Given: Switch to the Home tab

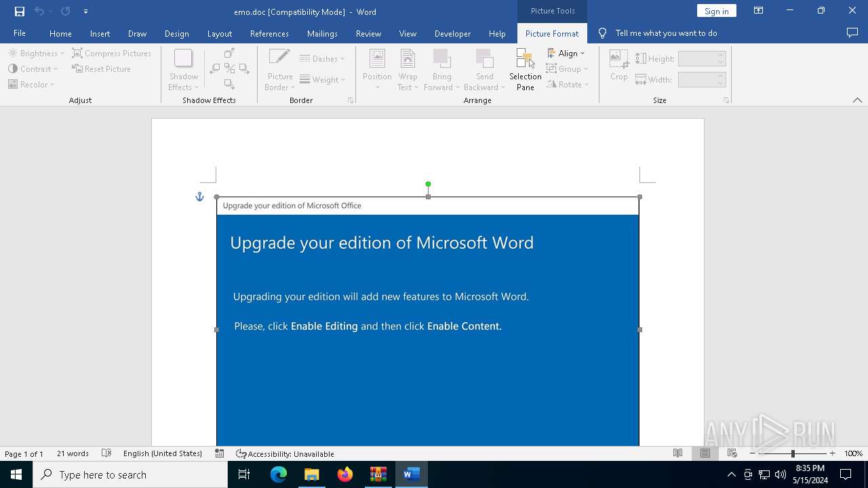Looking at the screenshot, I should coord(60,33).
